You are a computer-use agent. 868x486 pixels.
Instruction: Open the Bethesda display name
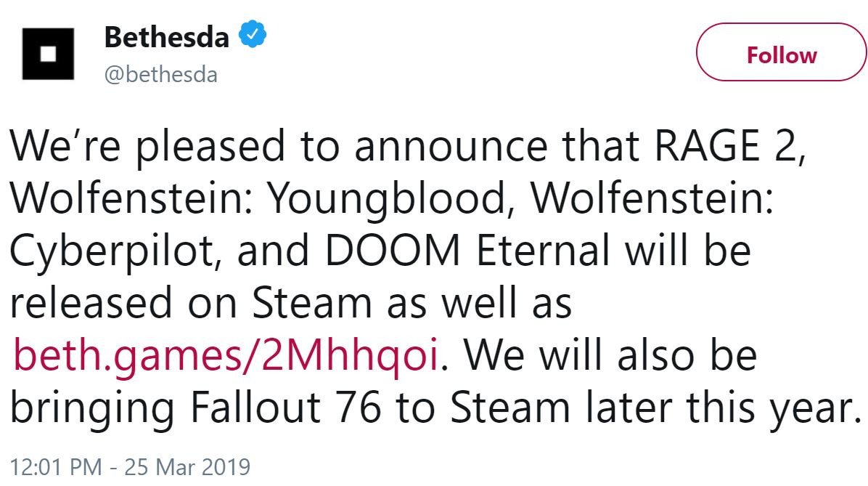point(166,36)
